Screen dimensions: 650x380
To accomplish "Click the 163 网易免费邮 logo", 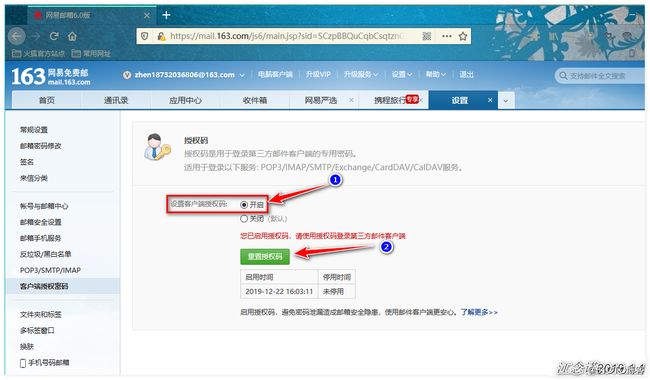I will (x=51, y=76).
